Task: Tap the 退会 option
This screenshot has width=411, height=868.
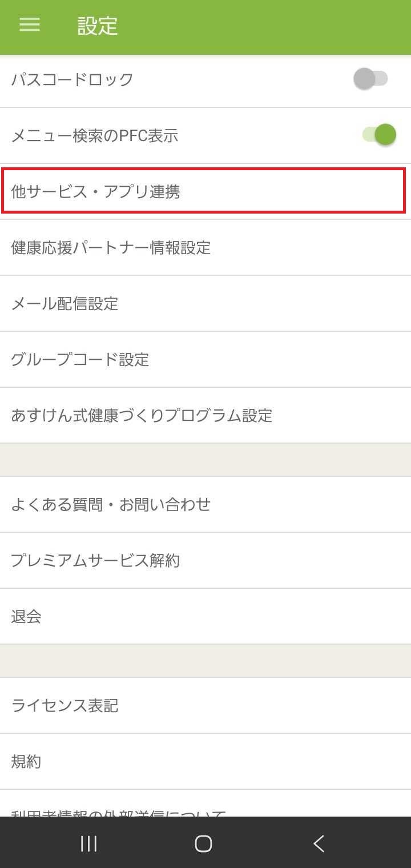Action: pyautogui.click(x=205, y=616)
